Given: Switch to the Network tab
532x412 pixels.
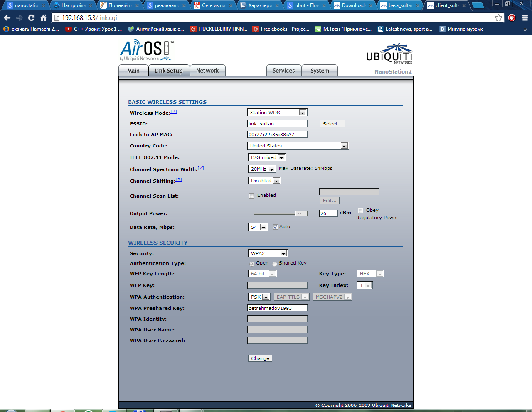Looking at the screenshot, I should point(207,71).
